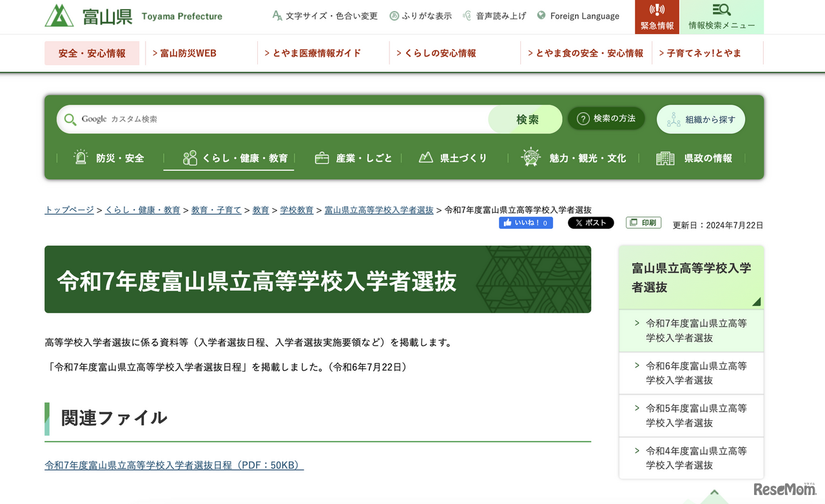Open the 検索の方法 help option

[606, 118]
